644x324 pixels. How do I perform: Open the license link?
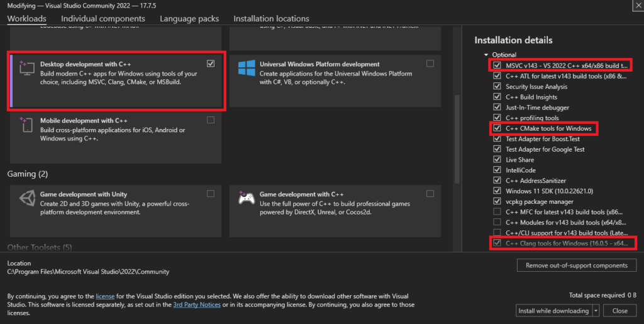[105, 296]
